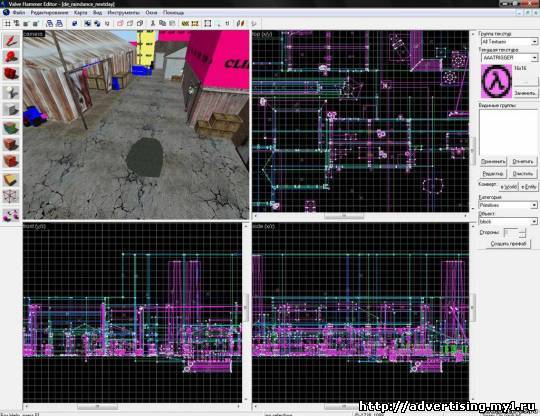
Task: Click the Load Window State icon
Action: click(50, 23)
